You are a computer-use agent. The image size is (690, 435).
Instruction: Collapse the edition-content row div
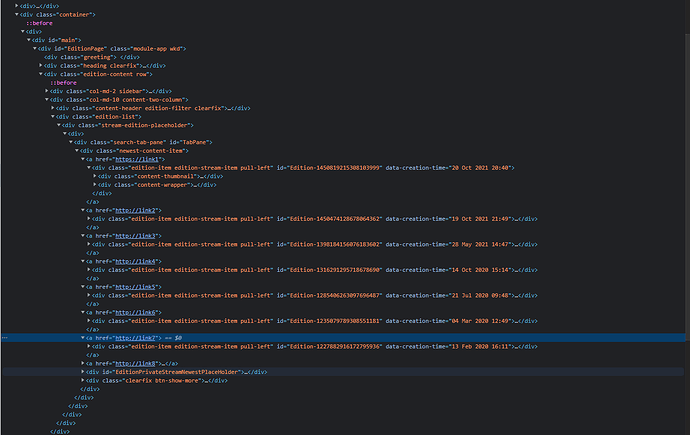coord(41,74)
